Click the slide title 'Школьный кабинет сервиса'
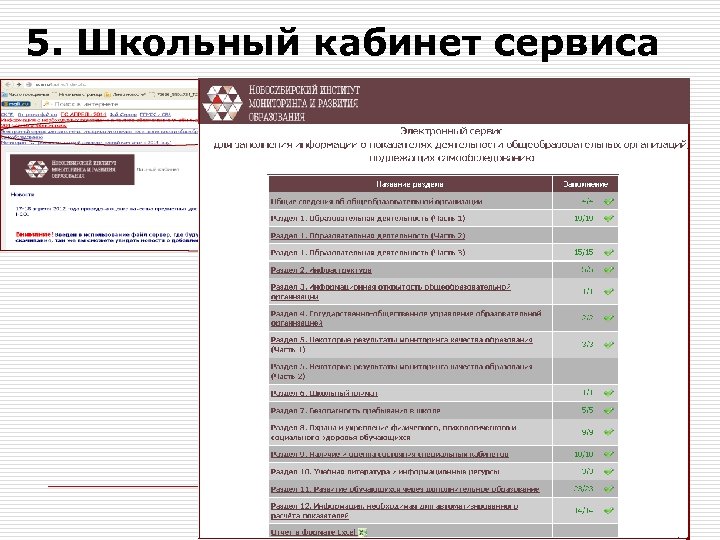This screenshot has height=540, width=720. point(367,43)
